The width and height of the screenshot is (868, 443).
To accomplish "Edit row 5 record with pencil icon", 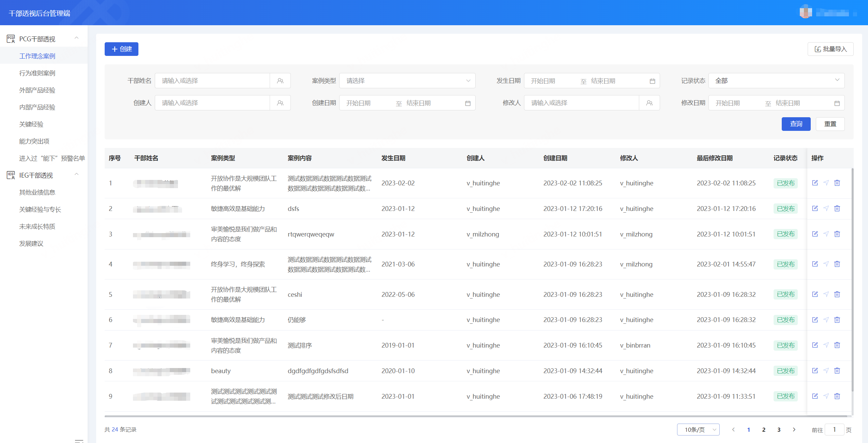I will point(815,294).
